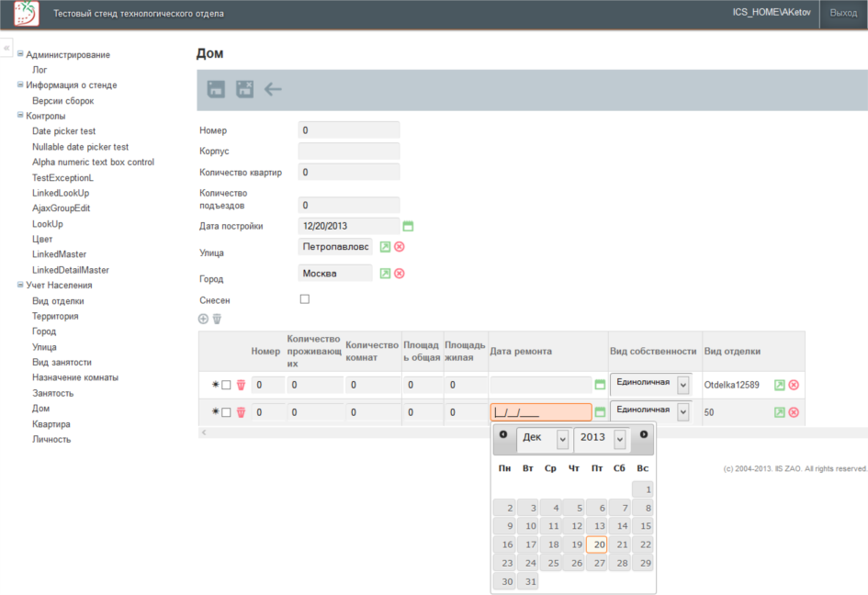Open Nullable date picker test item
Image resolution: width=868 pixels, height=595 pixels.
click(80, 147)
